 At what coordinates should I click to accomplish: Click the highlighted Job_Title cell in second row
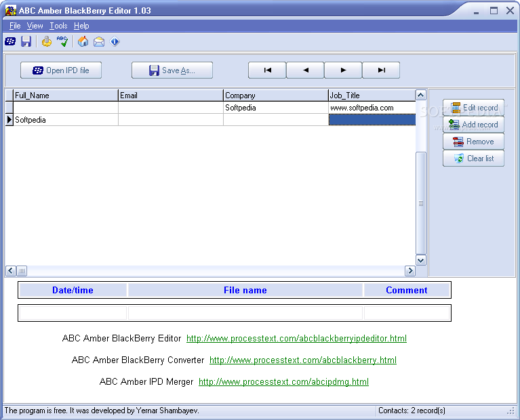point(372,120)
